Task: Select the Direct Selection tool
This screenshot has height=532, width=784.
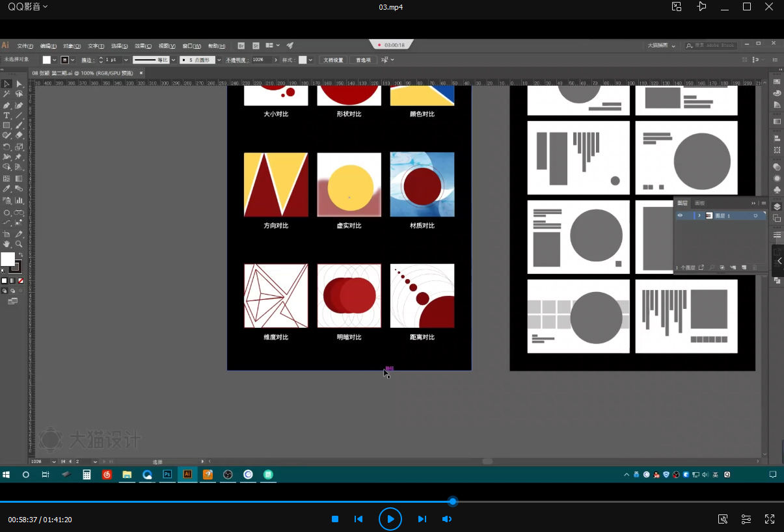Action: coord(19,84)
